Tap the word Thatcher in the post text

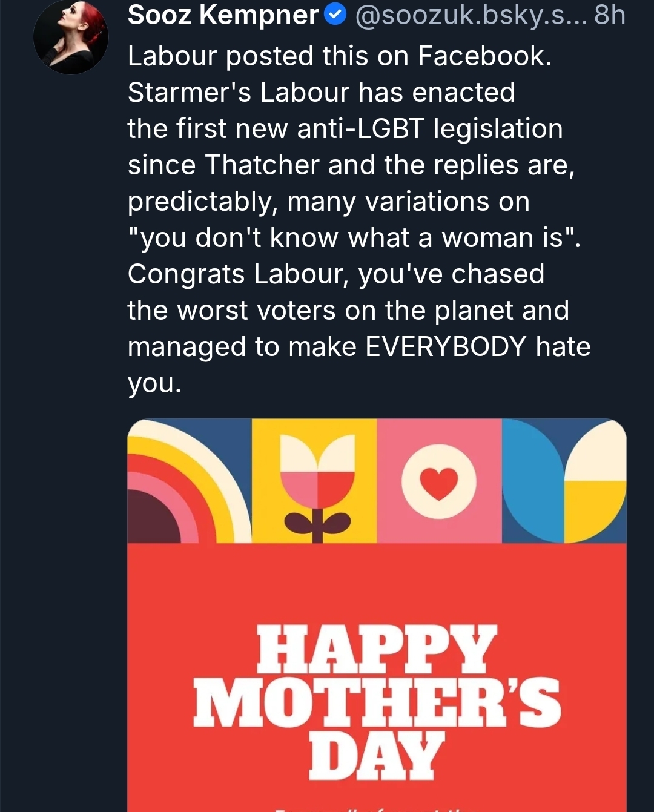click(262, 165)
